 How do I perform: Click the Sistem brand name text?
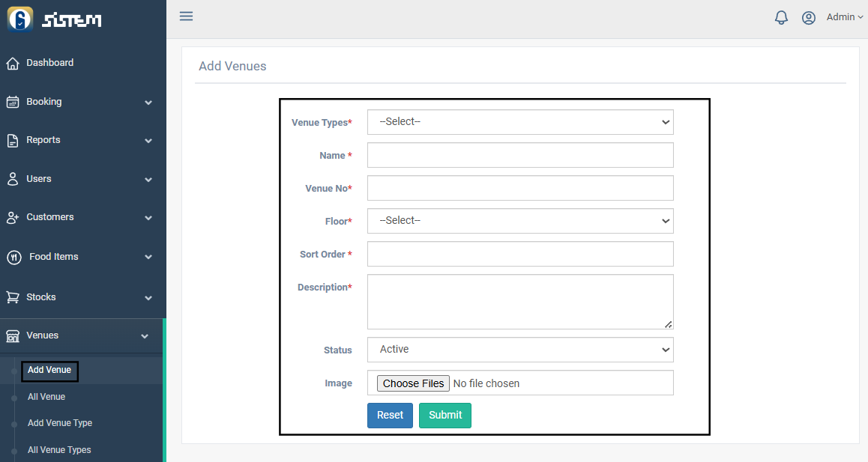(72, 20)
